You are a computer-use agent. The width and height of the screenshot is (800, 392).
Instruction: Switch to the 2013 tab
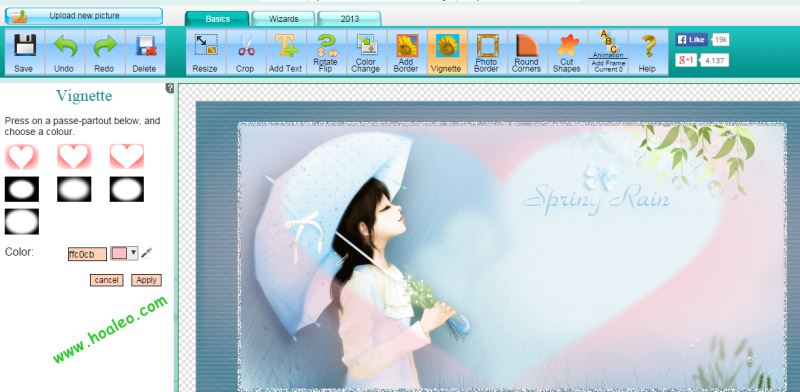[349, 19]
